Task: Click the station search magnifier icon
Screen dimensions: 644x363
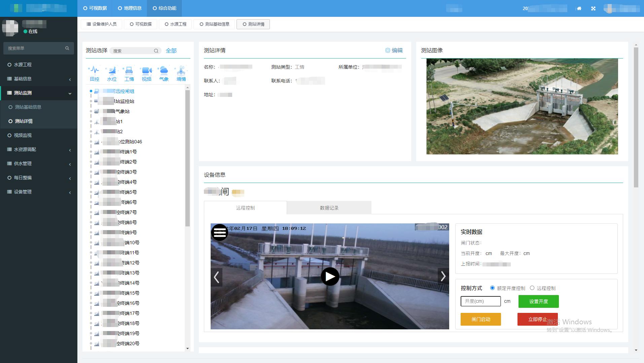Action: pos(156,51)
